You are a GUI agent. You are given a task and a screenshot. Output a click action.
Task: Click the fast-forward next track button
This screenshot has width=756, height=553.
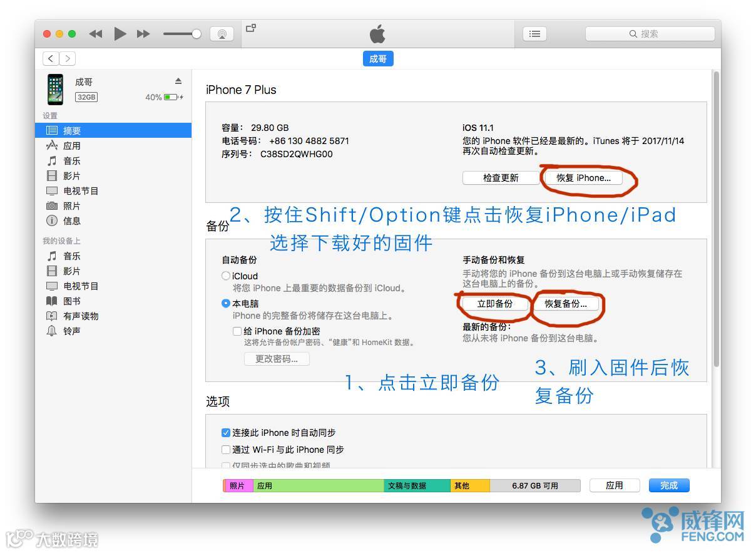click(x=143, y=34)
